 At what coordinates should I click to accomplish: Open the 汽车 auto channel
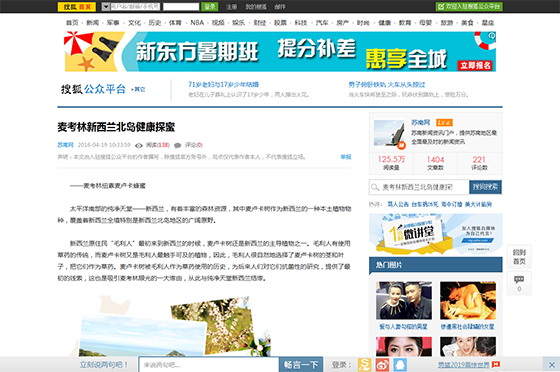[322, 22]
